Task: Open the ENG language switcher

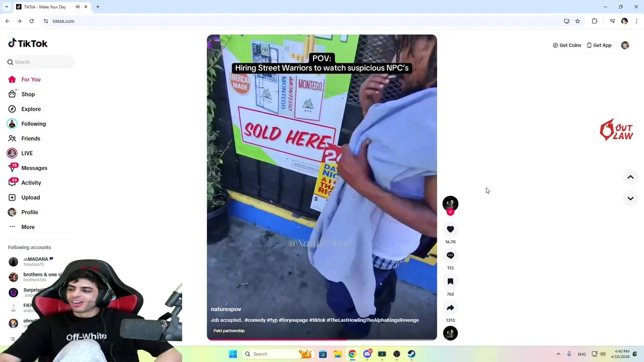Action: (582, 354)
